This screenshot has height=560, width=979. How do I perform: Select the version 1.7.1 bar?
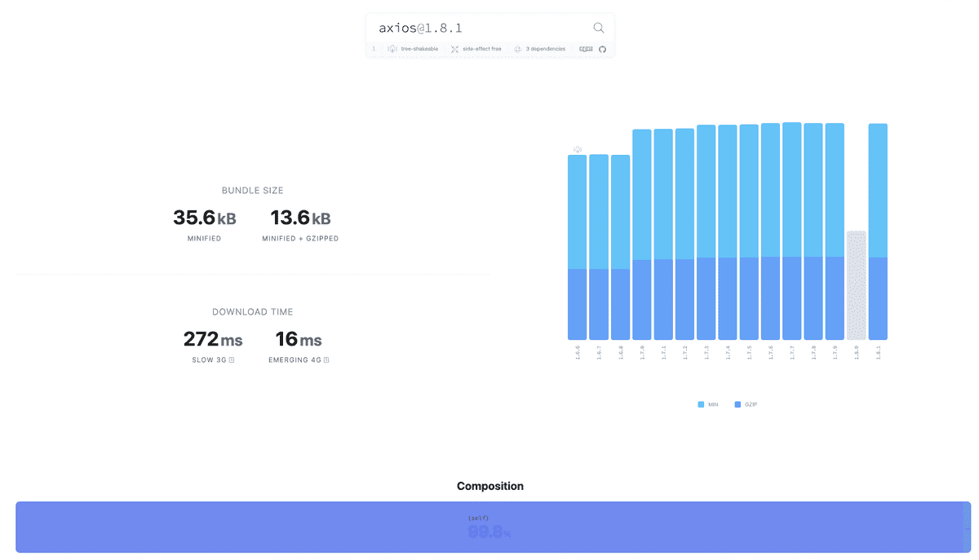(x=663, y=235)
